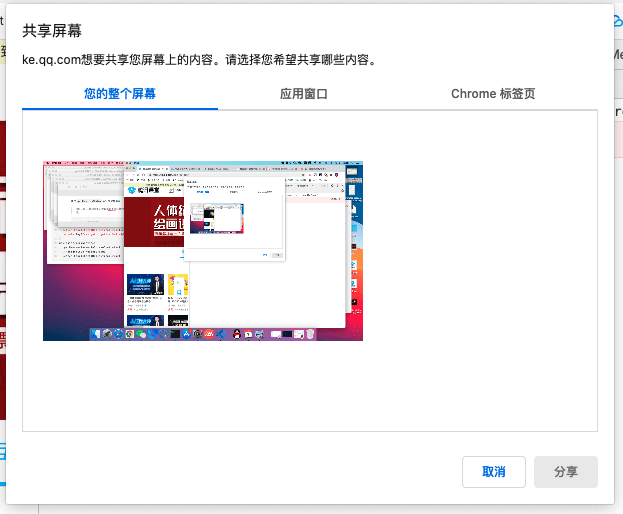This screenshot has height=514, width=623.
Task: Click the Finder icon in the preview dock
Action: point(96,334)
